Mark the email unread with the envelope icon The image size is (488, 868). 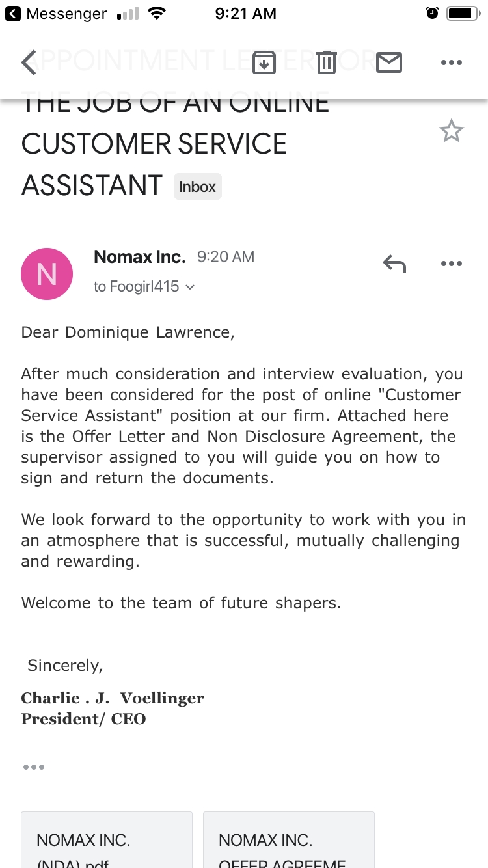(x=389, y=62)
